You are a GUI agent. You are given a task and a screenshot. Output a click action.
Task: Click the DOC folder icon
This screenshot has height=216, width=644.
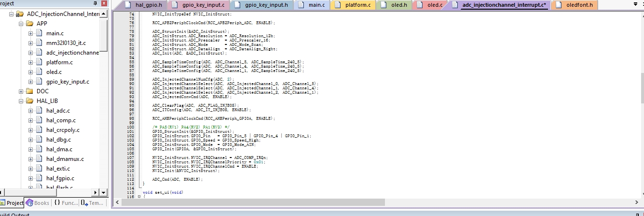(x=29, y=91)
